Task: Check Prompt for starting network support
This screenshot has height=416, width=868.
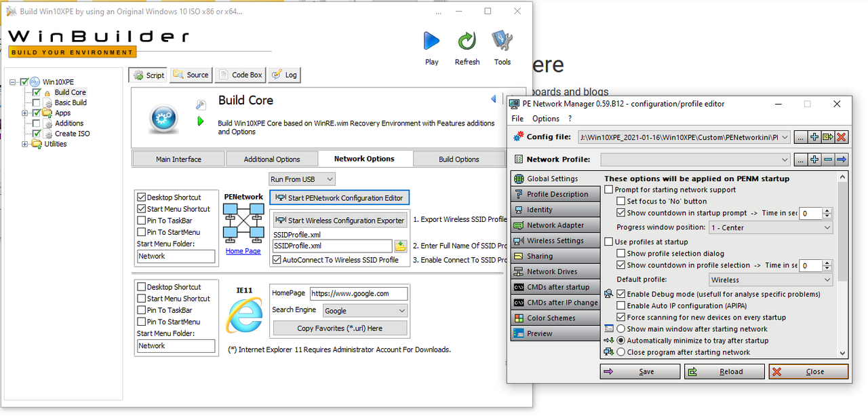Action: point(609,189)
